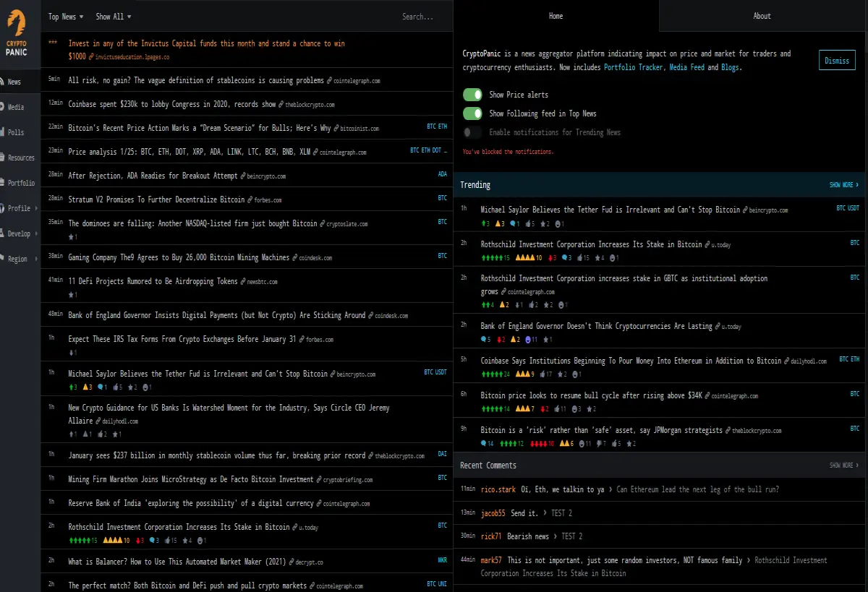The width and height of the screenshot is (868, 592).
Task: Click save star on Bitcoin price $34K story
Action: (590, 409)
